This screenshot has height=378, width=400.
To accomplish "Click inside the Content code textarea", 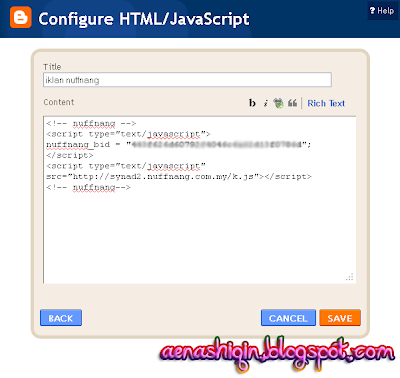I will tap(200, 200).
